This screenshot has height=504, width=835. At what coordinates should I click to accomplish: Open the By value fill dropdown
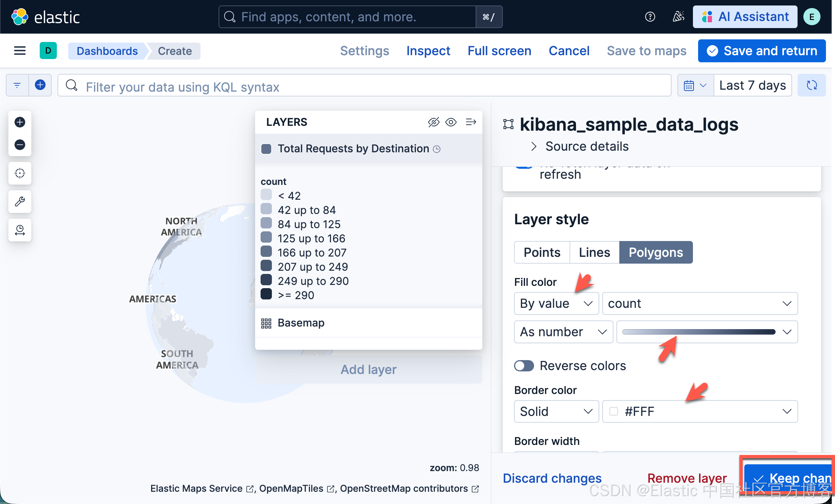pyautogui.click(x=556, y=304)
